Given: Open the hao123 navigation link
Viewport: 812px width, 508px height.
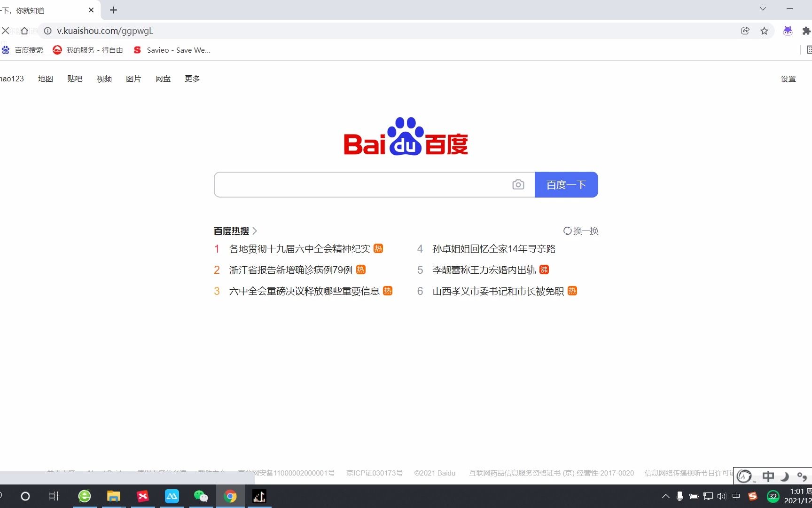Looking at the screenshot, I should [12, 79].
